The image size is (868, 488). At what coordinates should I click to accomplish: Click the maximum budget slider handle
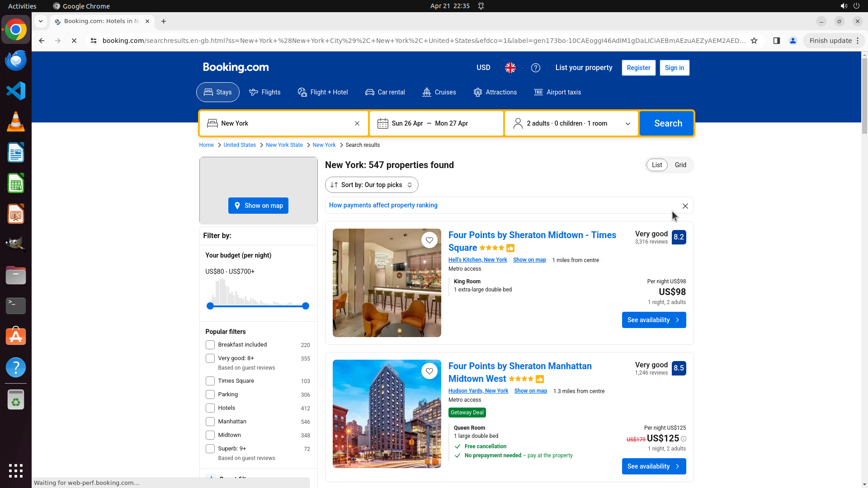(306, 306)
